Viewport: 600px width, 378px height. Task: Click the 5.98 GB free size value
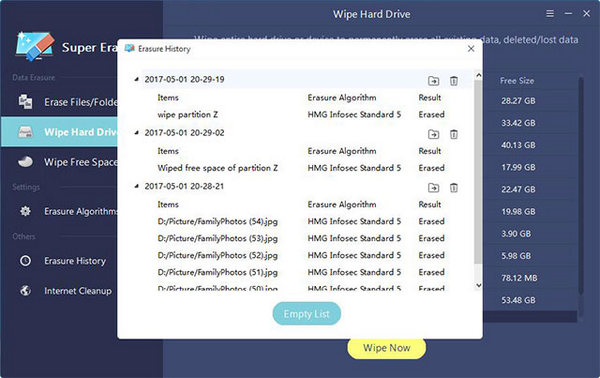pos(516,256)
